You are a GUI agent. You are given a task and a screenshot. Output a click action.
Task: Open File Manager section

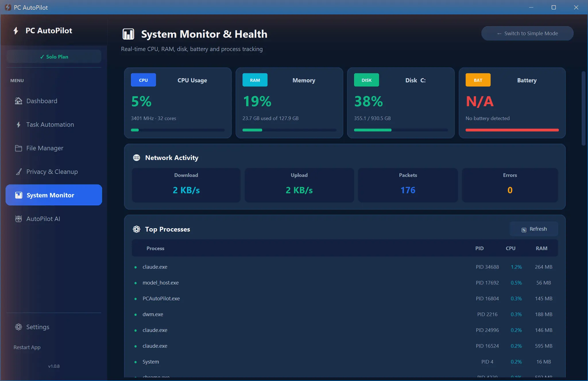[x=54, y=148]
